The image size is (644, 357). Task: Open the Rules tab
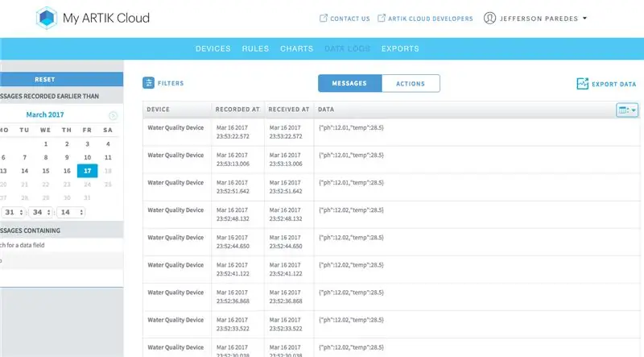click(x=255, y=48)
